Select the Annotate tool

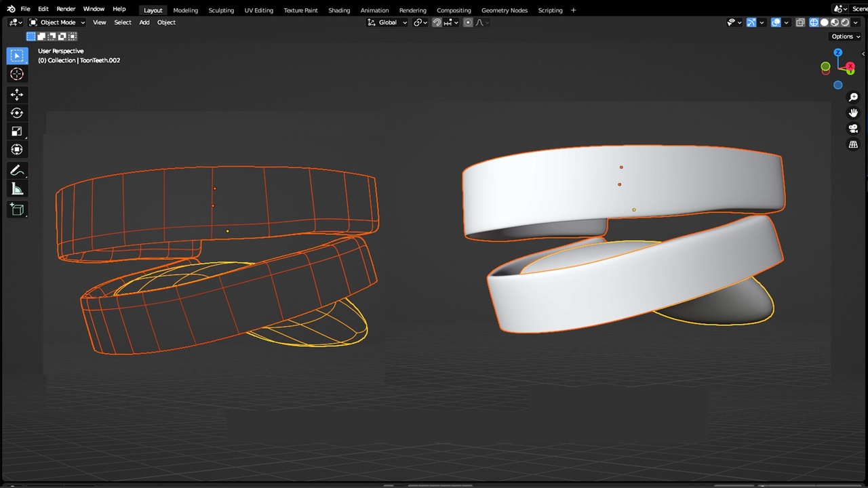pos(17,171)
